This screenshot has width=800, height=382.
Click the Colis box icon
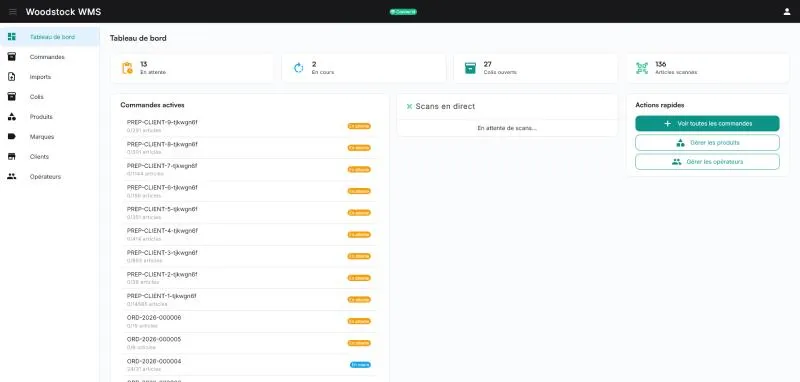pyautogui.click(x=12, y=96)
